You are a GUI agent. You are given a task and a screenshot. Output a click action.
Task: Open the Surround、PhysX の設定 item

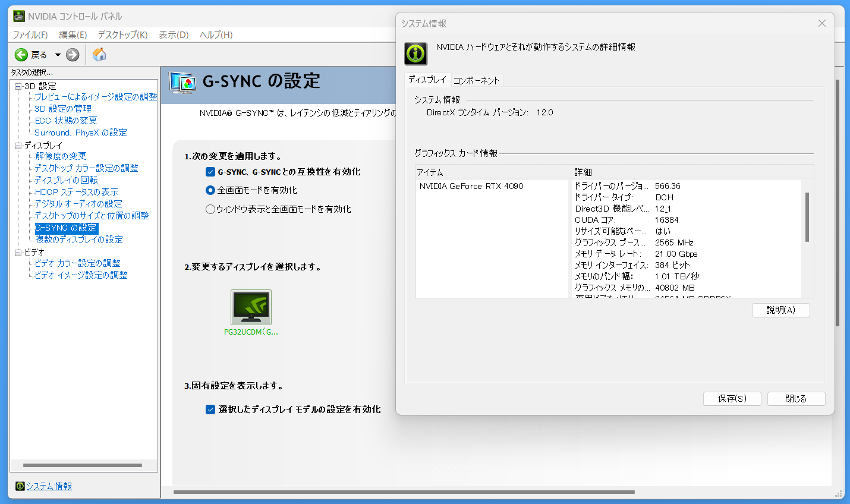[81, 133]
